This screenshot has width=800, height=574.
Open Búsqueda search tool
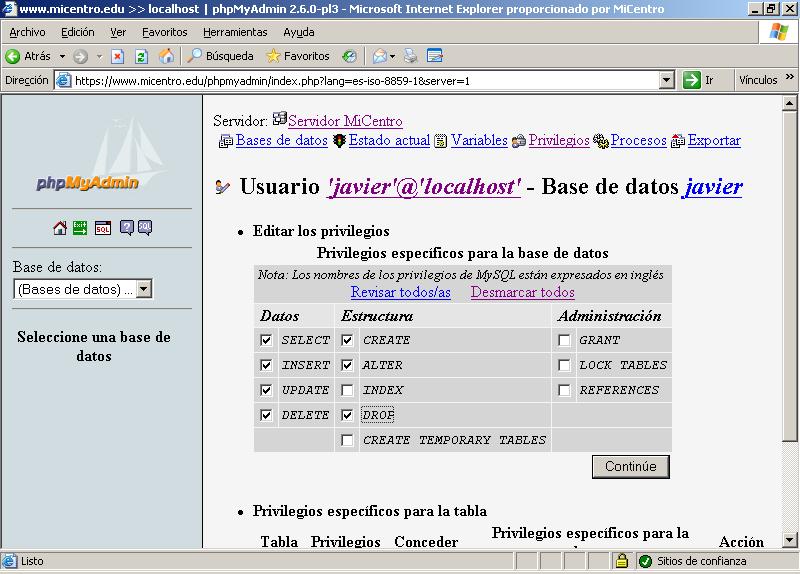[x=220, y=56]
